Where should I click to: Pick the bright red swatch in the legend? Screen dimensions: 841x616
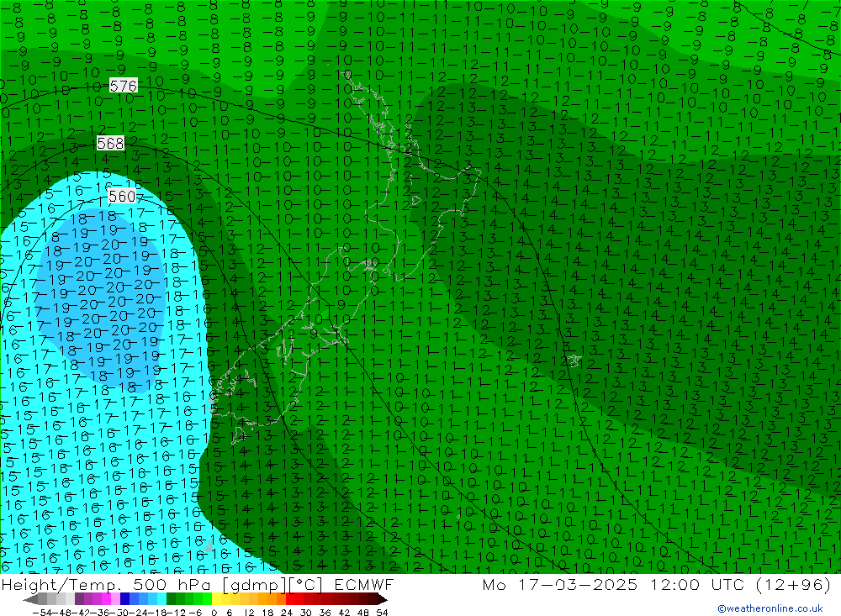(290, 599)
